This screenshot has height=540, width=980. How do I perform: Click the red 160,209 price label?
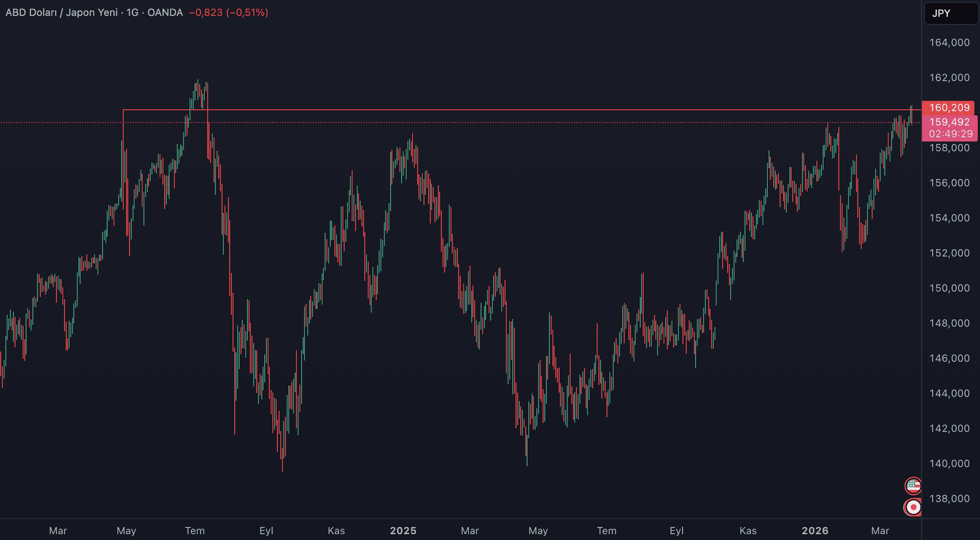[x=949, y=108]
